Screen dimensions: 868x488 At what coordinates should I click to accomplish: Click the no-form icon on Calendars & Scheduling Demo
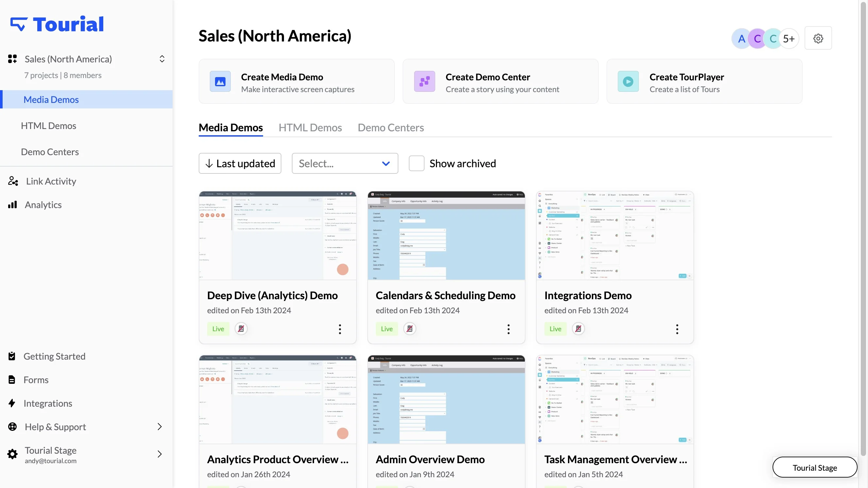(x=410, y=329)
